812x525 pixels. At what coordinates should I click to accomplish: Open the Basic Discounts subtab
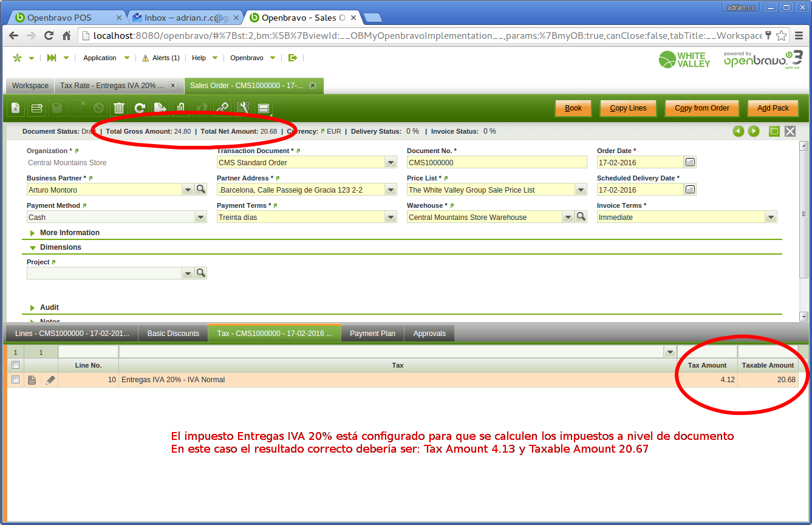173,334
